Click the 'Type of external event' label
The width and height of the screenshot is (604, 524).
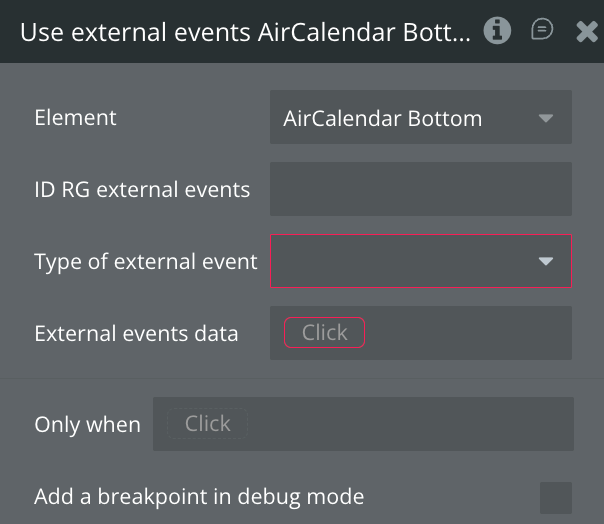click(146, 262)
